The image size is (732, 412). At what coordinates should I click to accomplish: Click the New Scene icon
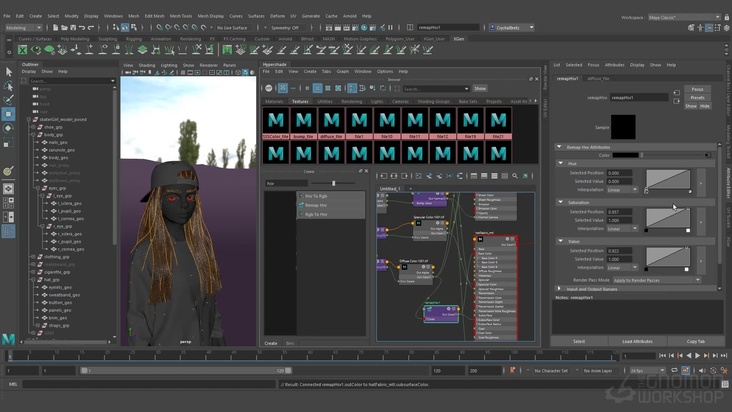56,28
